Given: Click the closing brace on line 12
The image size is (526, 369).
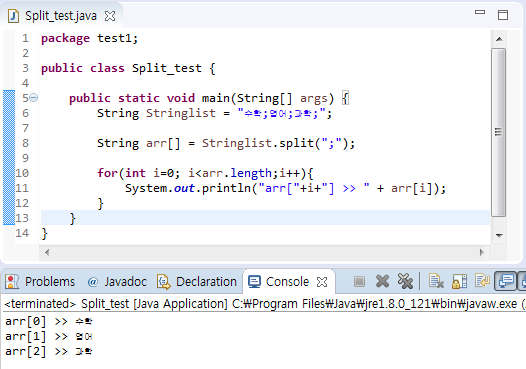Looking at the screenshot, I should (x=100, y=203).
